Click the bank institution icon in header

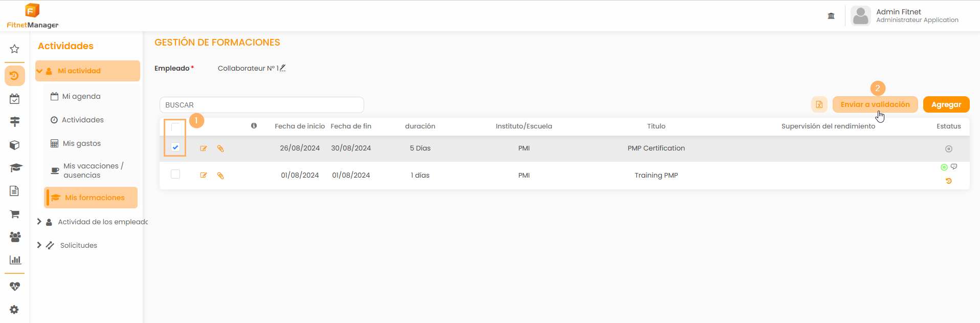pos(831,16)
